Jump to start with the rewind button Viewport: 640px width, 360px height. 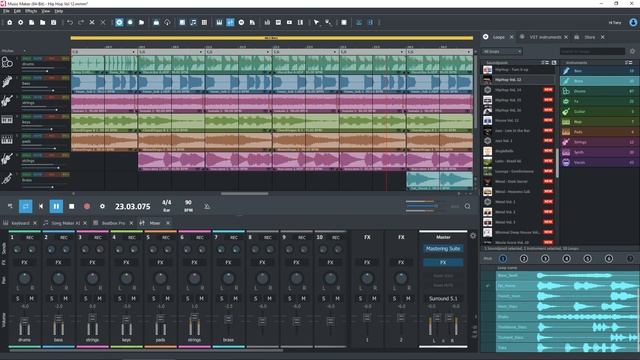click(x=41, y=207)
